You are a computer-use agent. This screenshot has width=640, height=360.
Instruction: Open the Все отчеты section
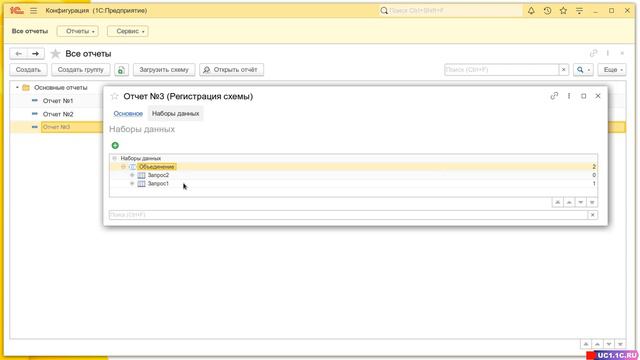pos(30,31)
